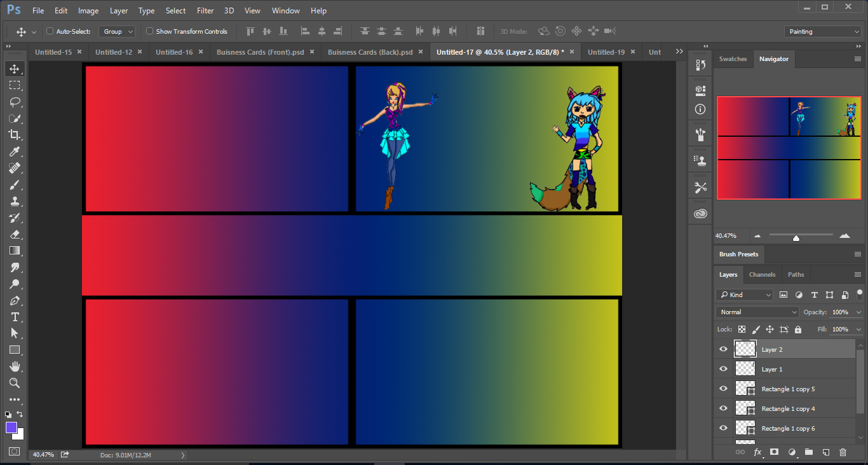868x465 pixels.
Task: Select the Crop tool
Action: 15,135
